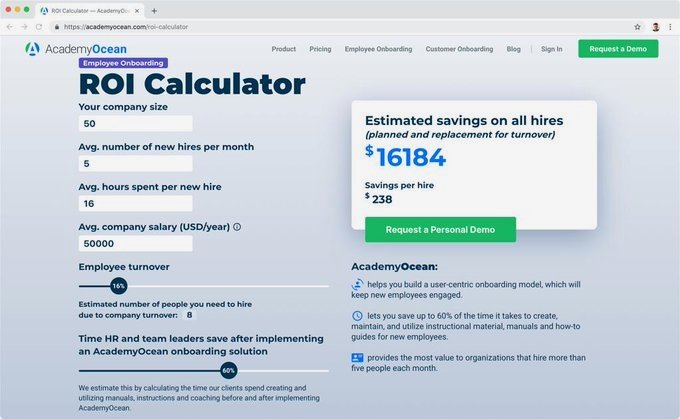The image size is (680, 419).
Task: Click the savings per hire value 238
Action: click(x=379, y=199)
